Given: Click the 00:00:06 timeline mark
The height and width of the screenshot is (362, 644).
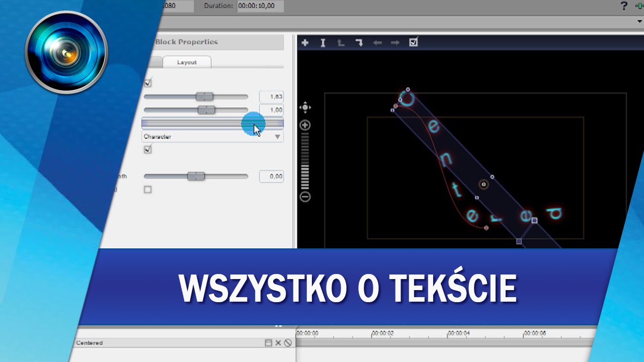Looking at the screenshot, I should pos(535,333).
